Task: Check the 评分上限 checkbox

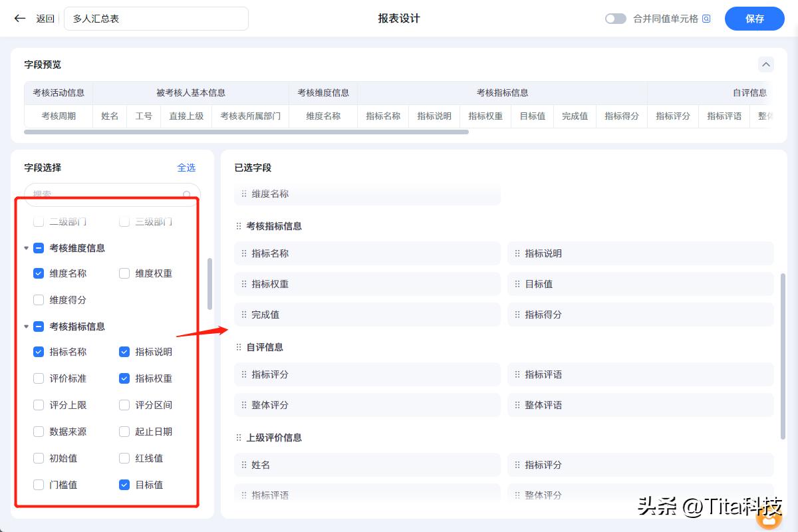Action: tap(39, 405)
